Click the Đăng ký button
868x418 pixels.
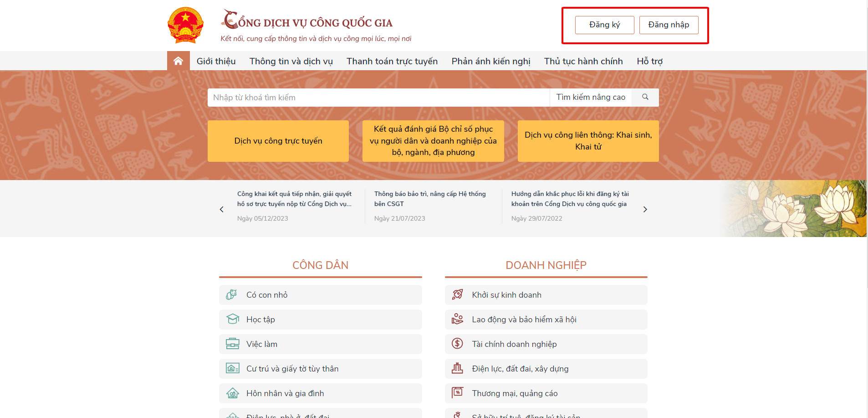[x=604, y=25]
